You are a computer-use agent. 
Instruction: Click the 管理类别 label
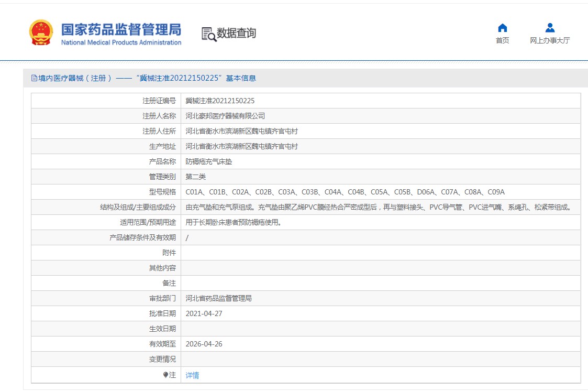162,177
